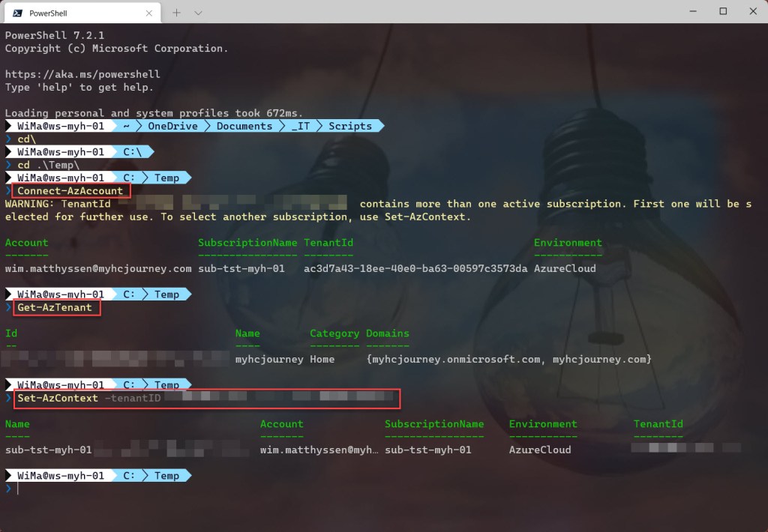The height and width of the screenshot is (532, 768).
Task: Click the empty prompt line at the bottom
Action: click(x=150, y=489)
